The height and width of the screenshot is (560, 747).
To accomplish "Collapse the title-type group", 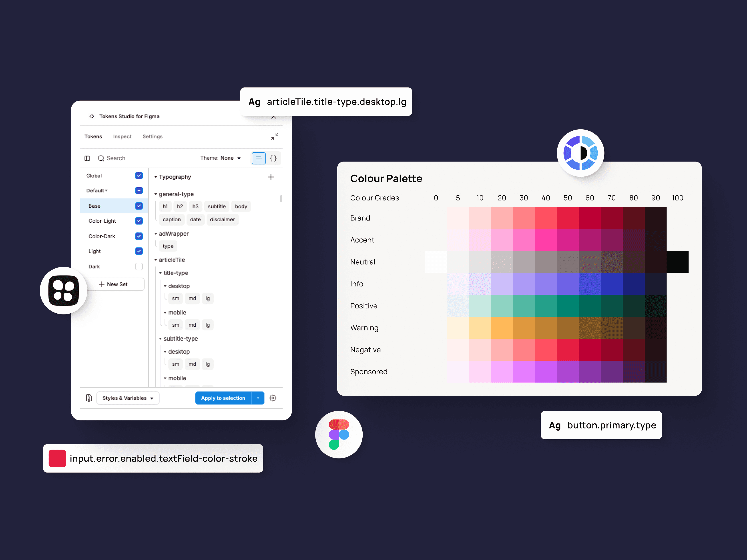I will click(x=161, y=273).
